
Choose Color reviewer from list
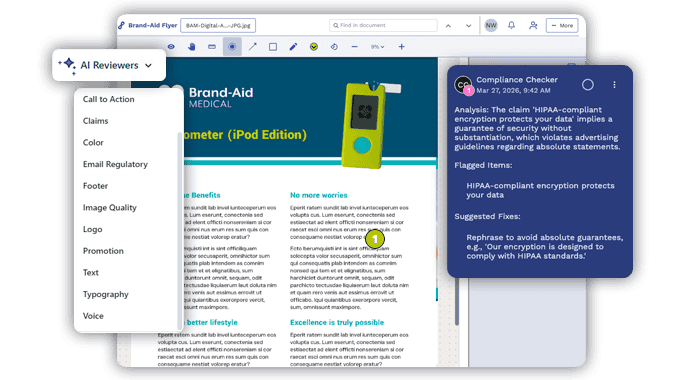coord(93,142)
